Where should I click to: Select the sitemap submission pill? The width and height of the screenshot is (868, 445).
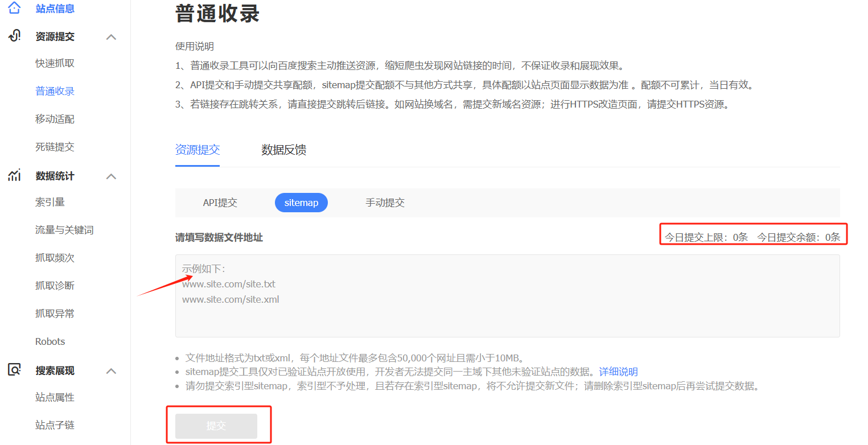pyautogui.click(x=301, y=203)
